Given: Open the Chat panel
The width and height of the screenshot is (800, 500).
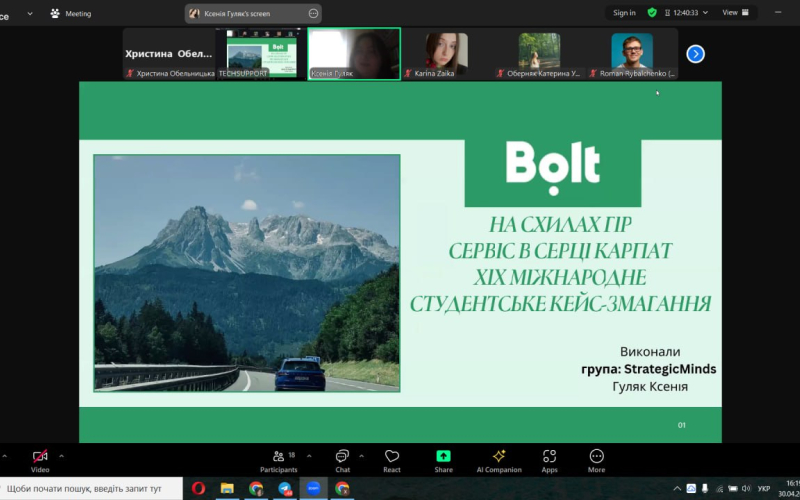Looking at the screenshot, I should tap(342, 460).
